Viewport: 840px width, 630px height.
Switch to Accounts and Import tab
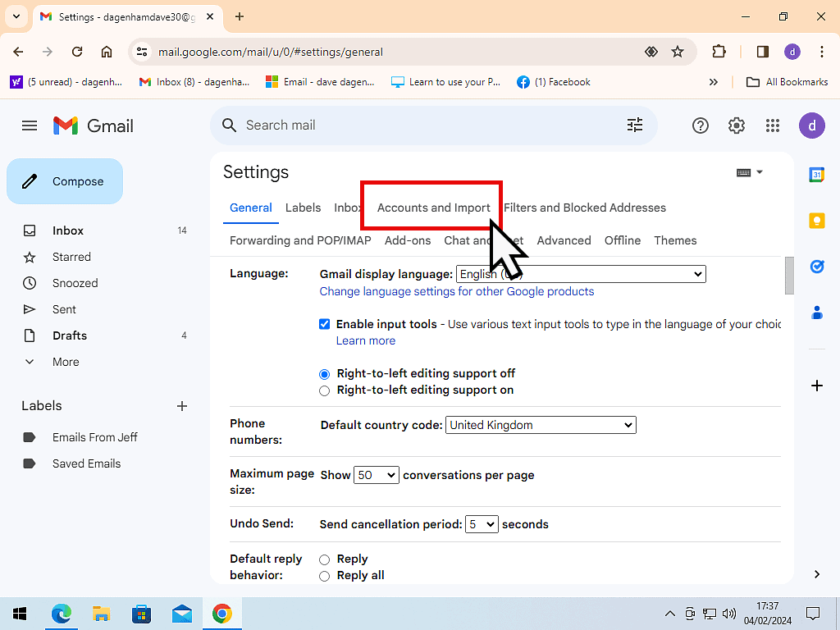[433, 208]
